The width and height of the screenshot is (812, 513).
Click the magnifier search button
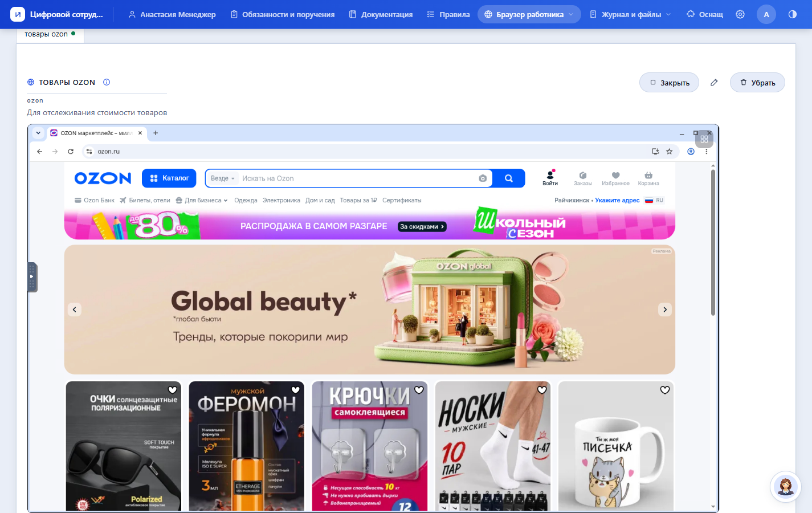click(509, 178)
